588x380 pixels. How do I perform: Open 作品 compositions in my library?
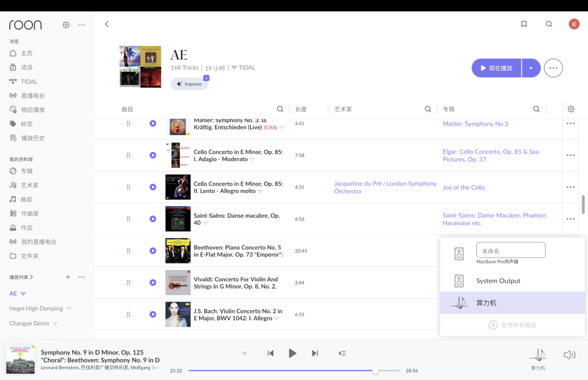[x=21, y=228]
